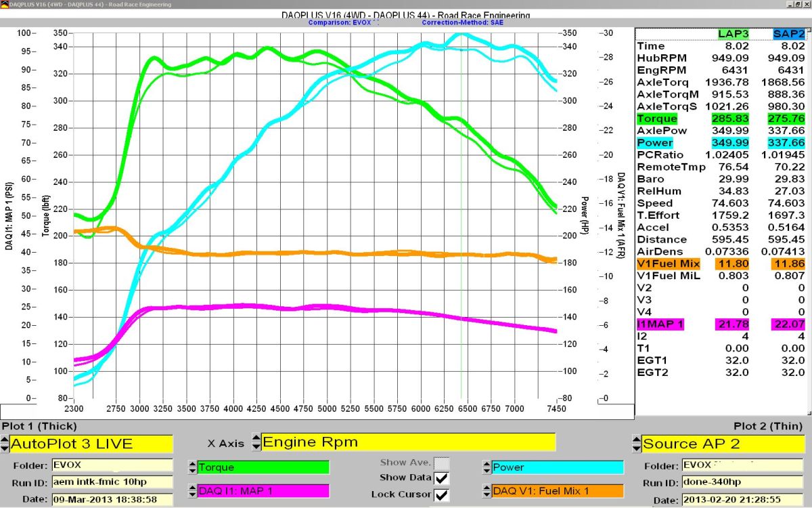Click the cyan Power channel field
This screenshot has height=508, width=812.
tap(557, 467)
